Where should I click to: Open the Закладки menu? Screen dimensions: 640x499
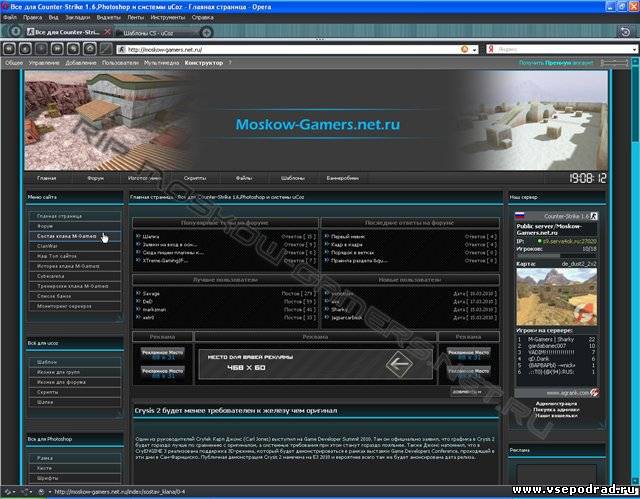(x=78, y=18)
